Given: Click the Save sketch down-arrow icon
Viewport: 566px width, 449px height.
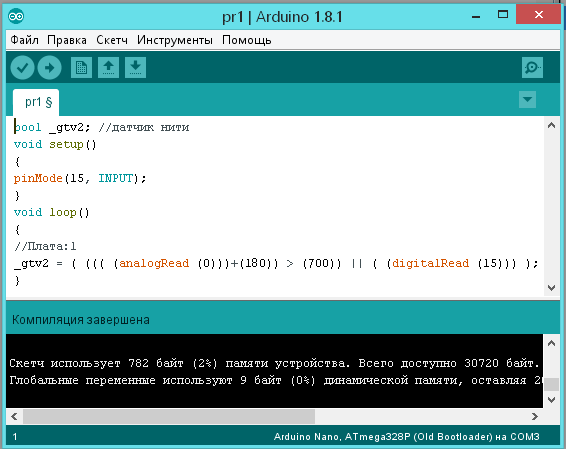Looking at the screenshot, I should click(x=135, y=67).
